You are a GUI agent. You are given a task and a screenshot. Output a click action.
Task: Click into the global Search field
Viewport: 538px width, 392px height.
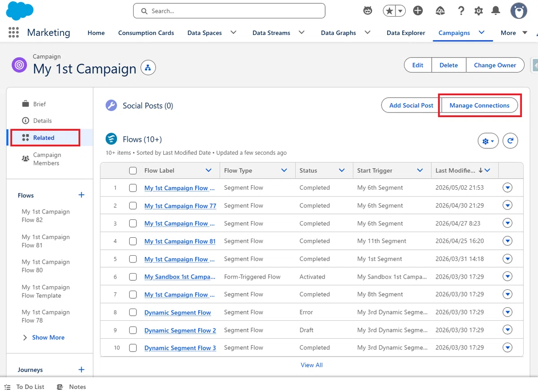coord(229,11)
